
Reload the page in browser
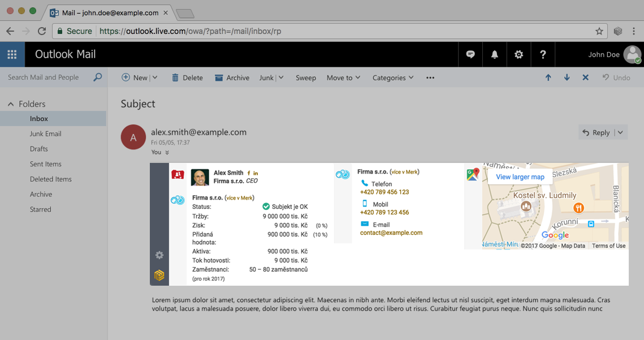click(x=42, y=31)
